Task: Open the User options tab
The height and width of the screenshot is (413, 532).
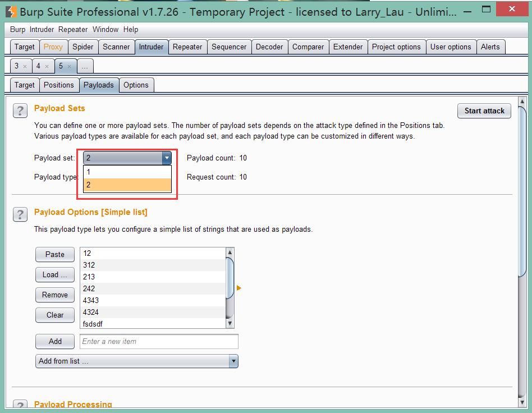Action: pyautogui.click(x=451, y=47)
